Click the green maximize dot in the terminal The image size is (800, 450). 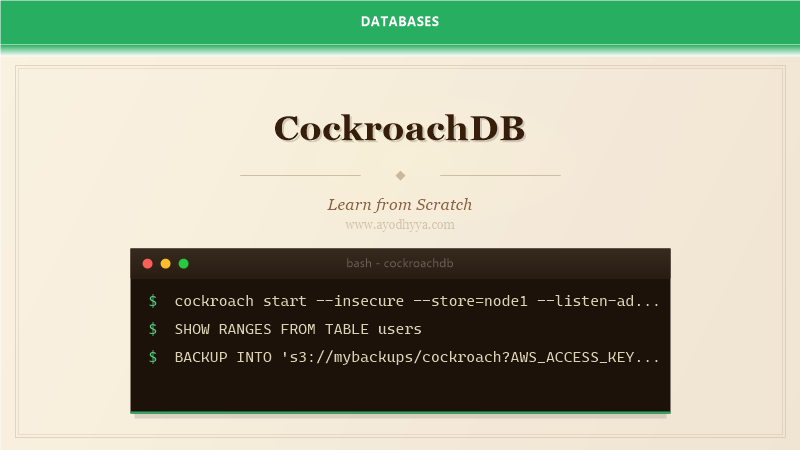pos(184,264)
